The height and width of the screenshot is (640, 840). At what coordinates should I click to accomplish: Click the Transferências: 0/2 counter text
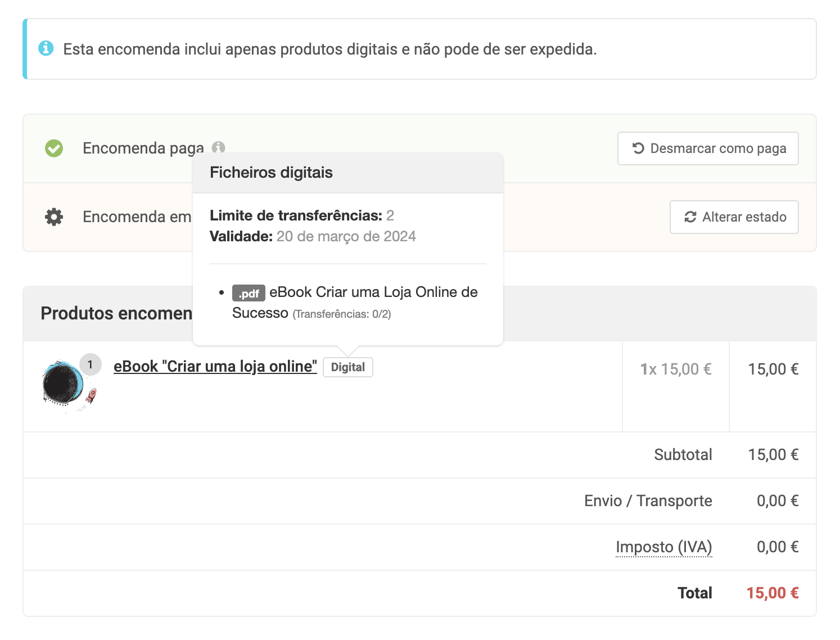pyautogui.click(x=341, y=314)
